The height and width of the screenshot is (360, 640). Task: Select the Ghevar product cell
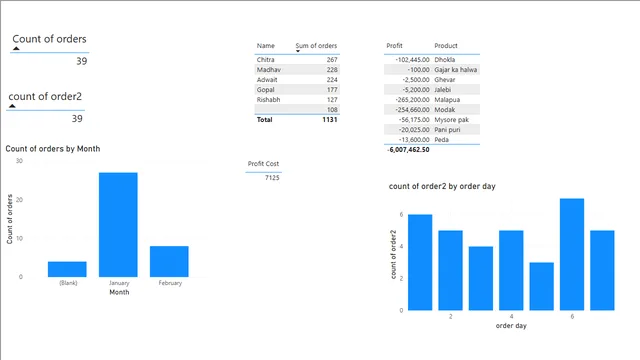point(444,80)
